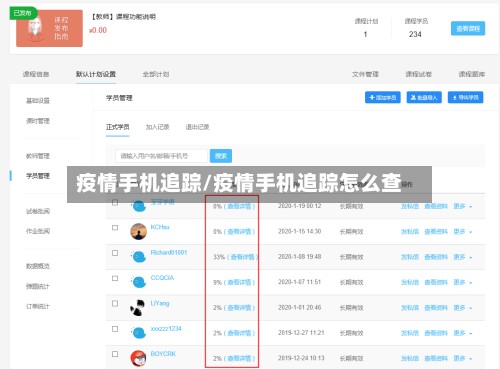Click 查看资料 in BOYCRK's row
This screenshot has height=369, width=500.
[x=436, y=358]
